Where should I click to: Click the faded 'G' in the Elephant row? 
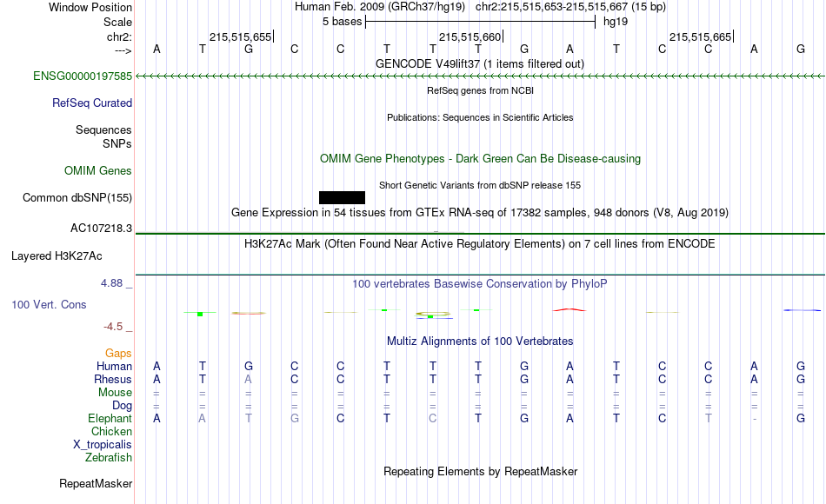[x=295, y=418]
